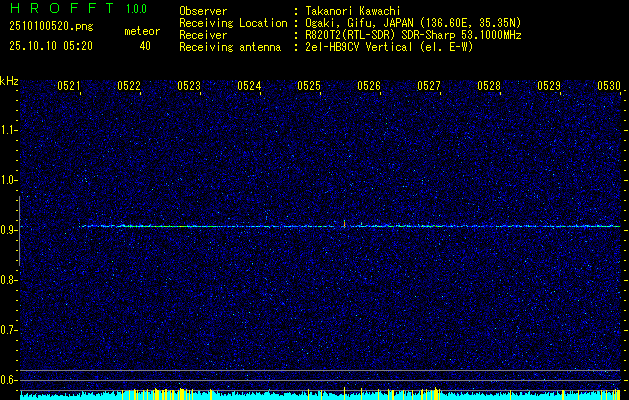This screenshot has width=629, height=400.
Task: Click the 0526 time marker
Action: pyautogui.click(x=369, y=85)
